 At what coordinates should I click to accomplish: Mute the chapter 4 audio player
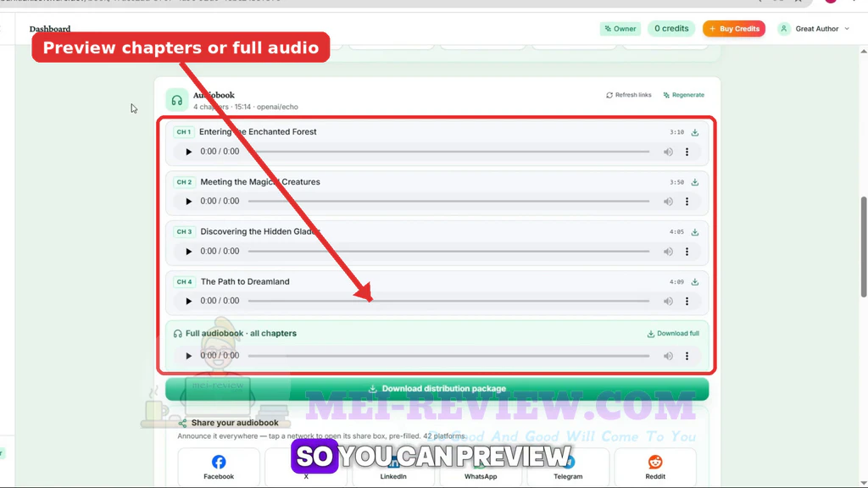coord(668,301)
